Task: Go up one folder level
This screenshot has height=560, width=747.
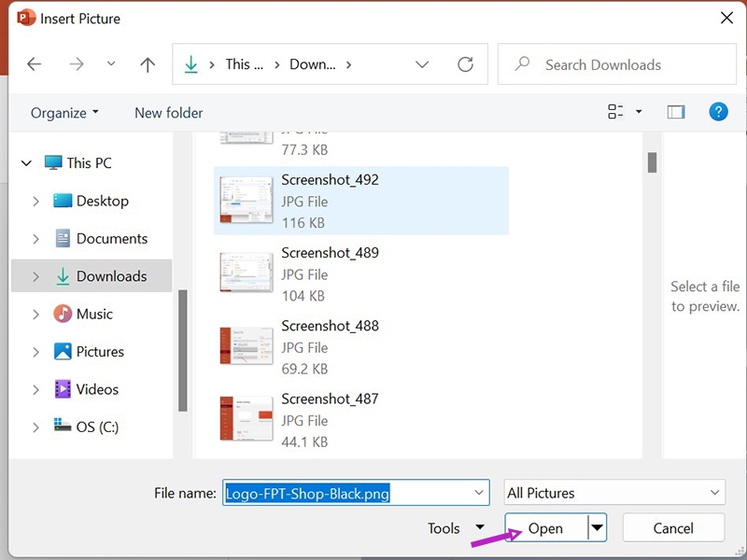Action: tap(148, 64)
